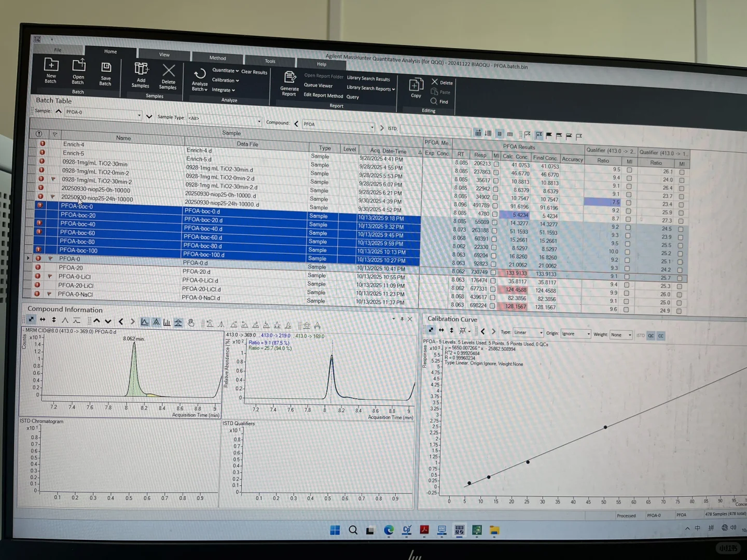Click Delete in the Editing group

pyautogui.click(x=442, y=82)
